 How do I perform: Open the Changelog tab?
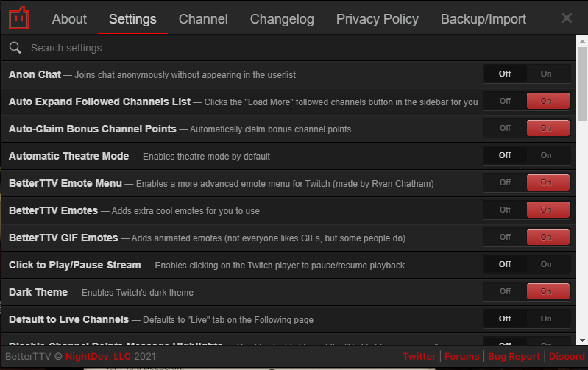pyautogui.click(x=282, y=18)
